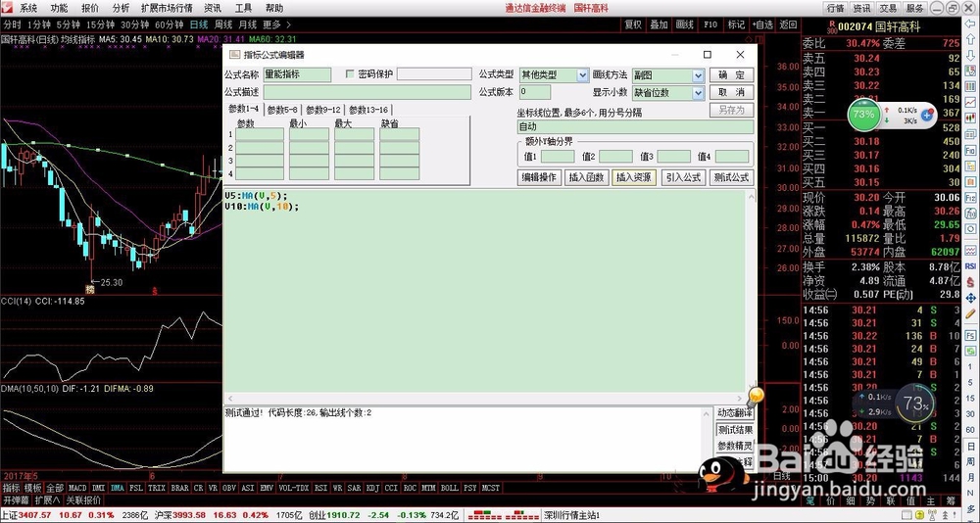
Task: Click the 公式描述 input field
Action: click(367, 92)
